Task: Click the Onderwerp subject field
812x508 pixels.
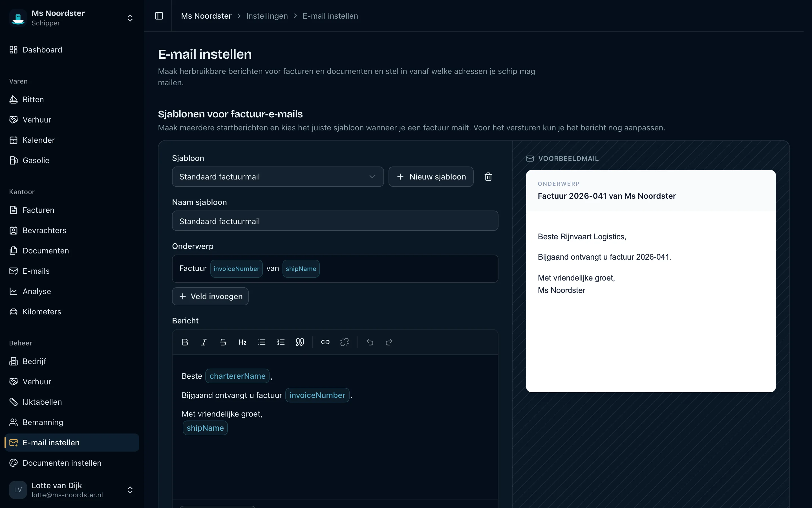Action: [x=335, y=268]
